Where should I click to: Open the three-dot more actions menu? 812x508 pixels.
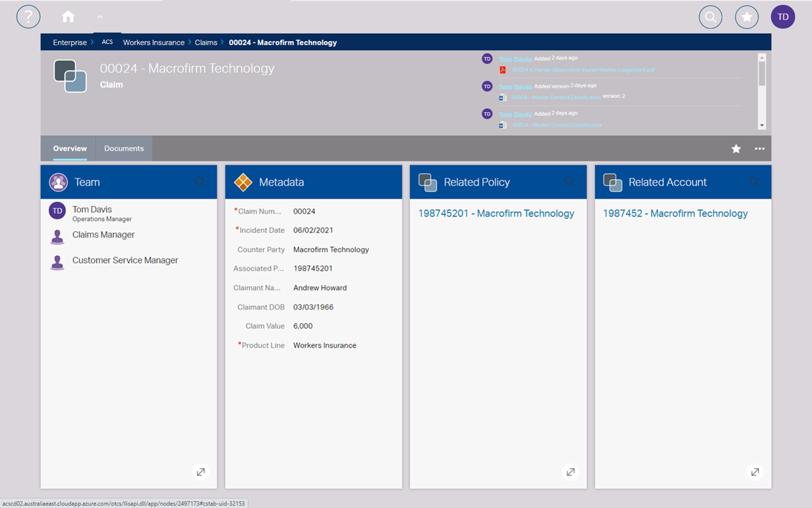pyautogui.click(x=759, y=149)
